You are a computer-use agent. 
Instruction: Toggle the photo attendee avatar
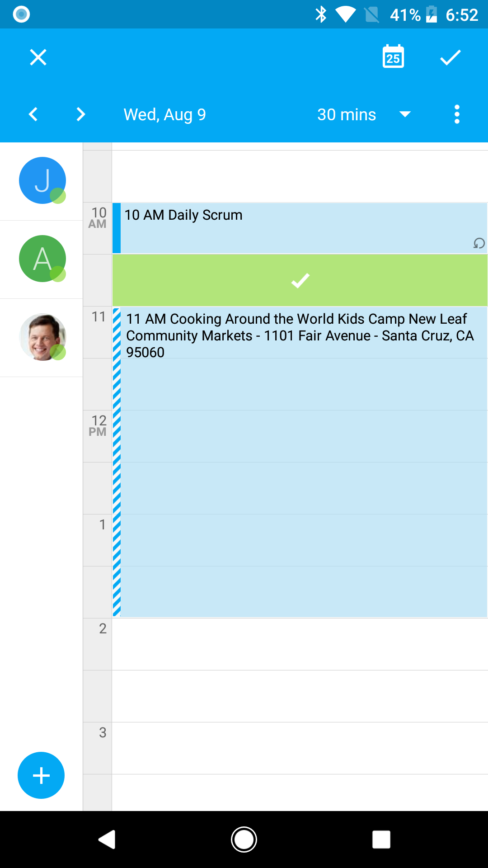click(42, 337)
